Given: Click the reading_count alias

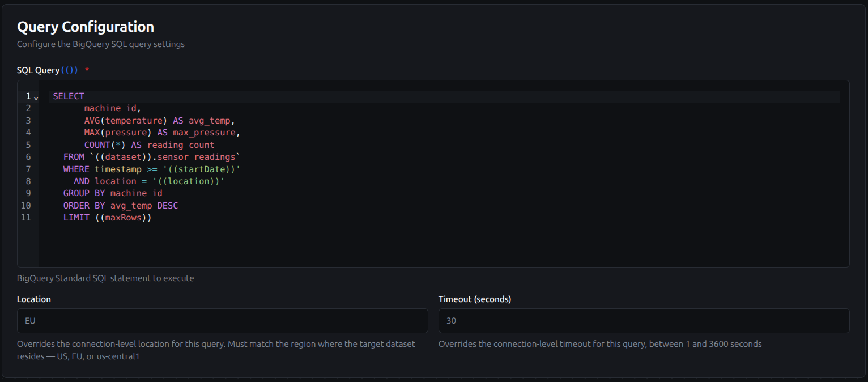Looking at the screenshot, I should pos(181,145).
